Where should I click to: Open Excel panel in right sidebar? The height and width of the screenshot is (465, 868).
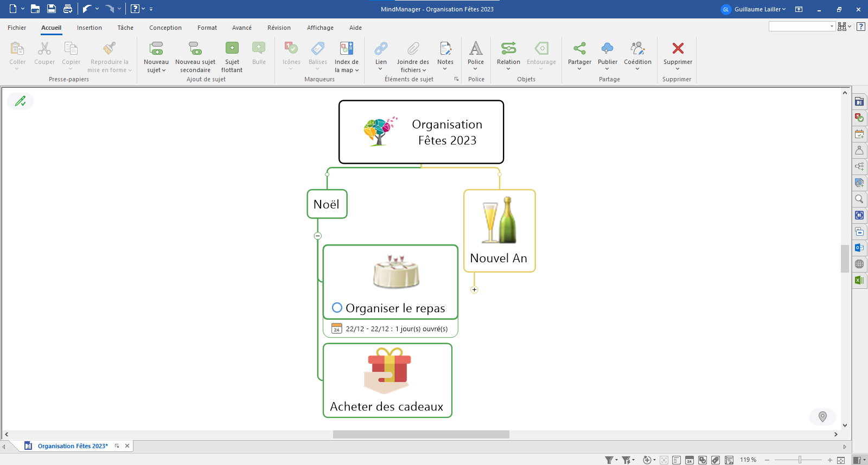coord(859,280)
